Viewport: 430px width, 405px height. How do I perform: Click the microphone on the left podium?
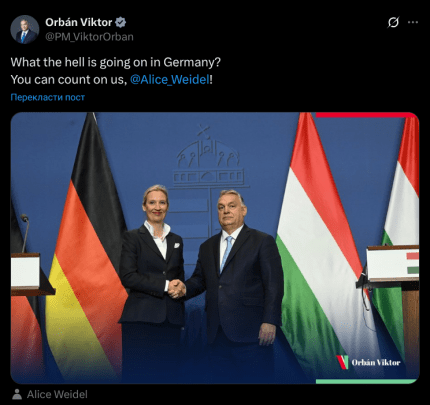click(x=25, y=233)
